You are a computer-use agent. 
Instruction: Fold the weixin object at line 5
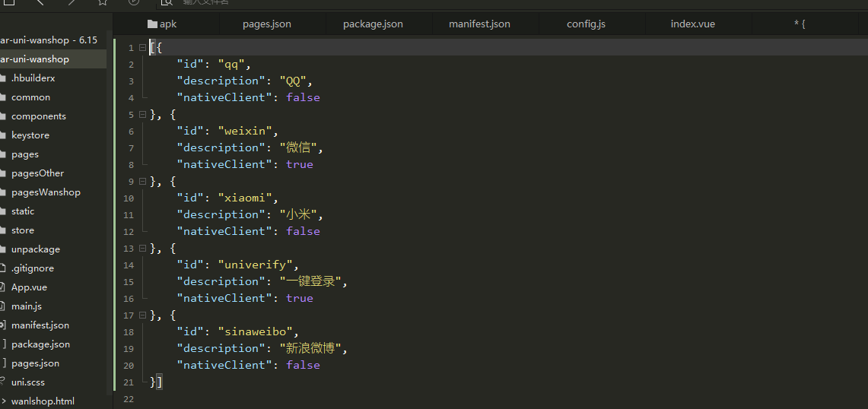click(142, 114)
